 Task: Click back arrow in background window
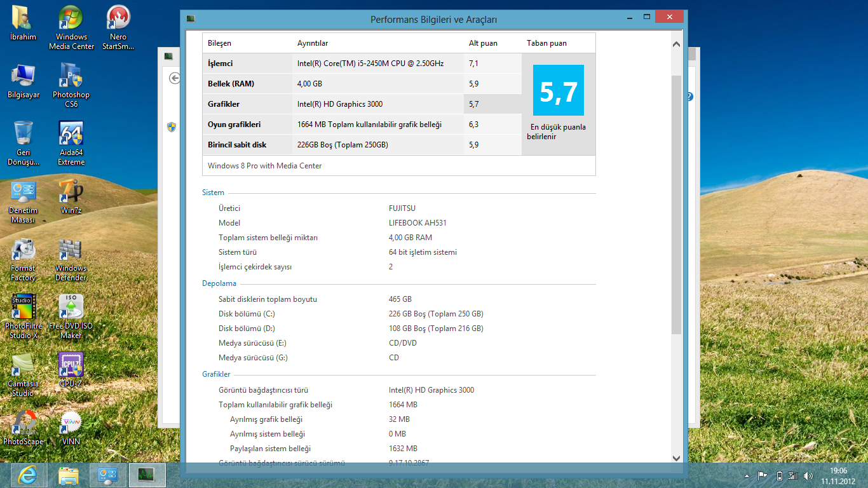tap(174, 78)
